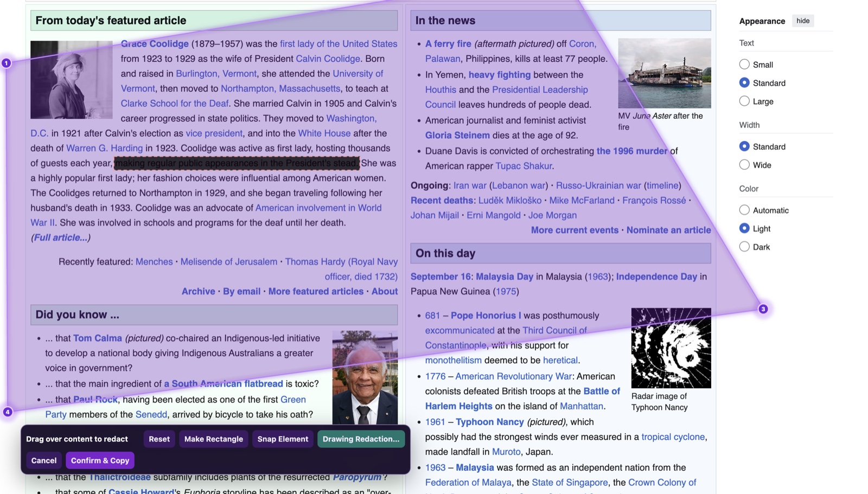Open the Typhoon Nancy radar image
This screenshot has height=494, width=868.
pos(671,348)
